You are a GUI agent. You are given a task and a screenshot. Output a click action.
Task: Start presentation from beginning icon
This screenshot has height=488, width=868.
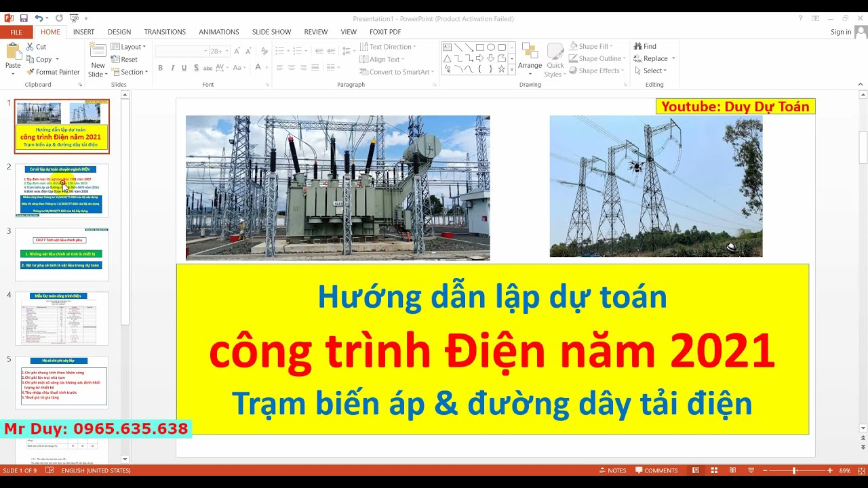point(74,18)
